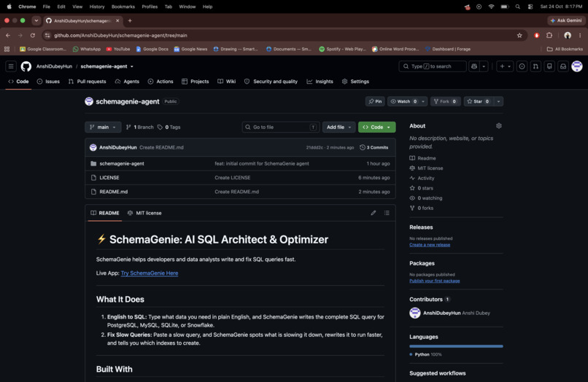Open the notifications inbox icon

[563, 66]
